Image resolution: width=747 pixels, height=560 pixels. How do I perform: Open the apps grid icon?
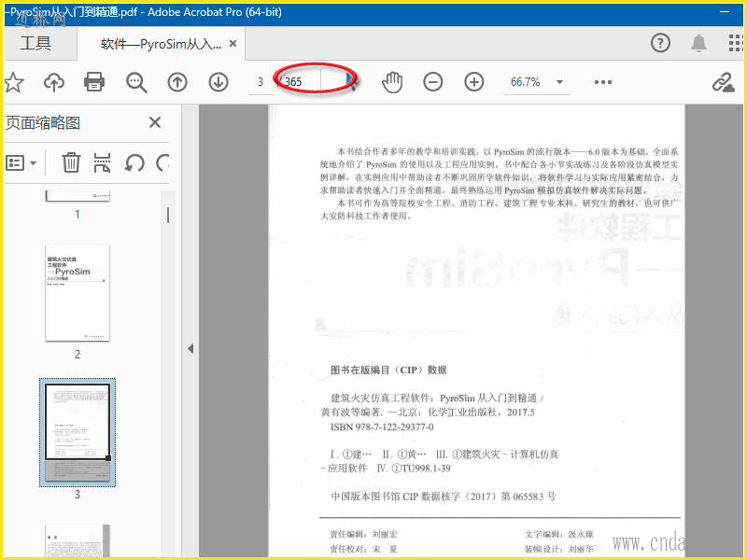tap(736, 43)
